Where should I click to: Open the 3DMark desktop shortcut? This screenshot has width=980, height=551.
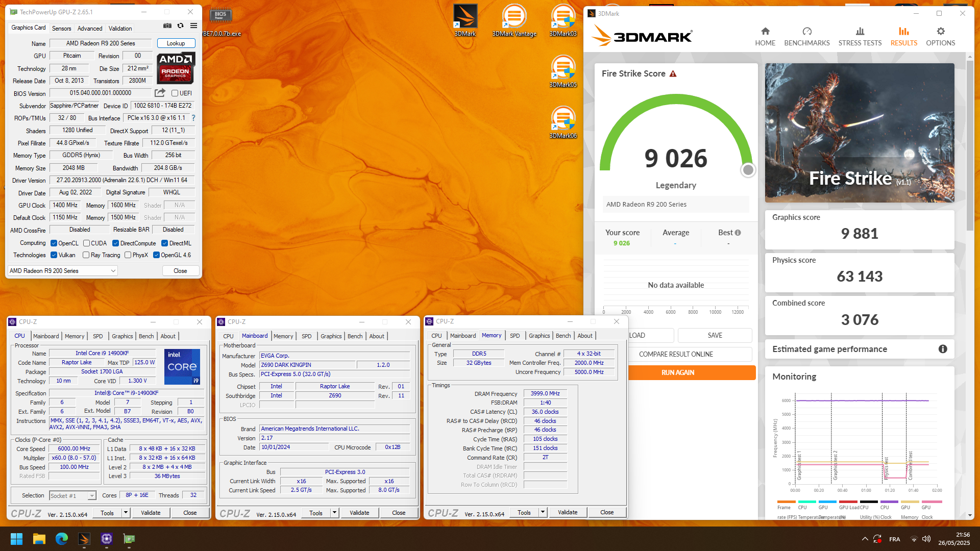point(465,20)
